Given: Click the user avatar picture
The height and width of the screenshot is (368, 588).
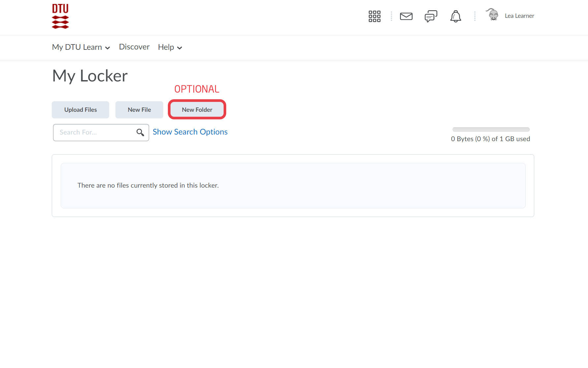Looking at the screenshot, I should (x=493, y=15).
